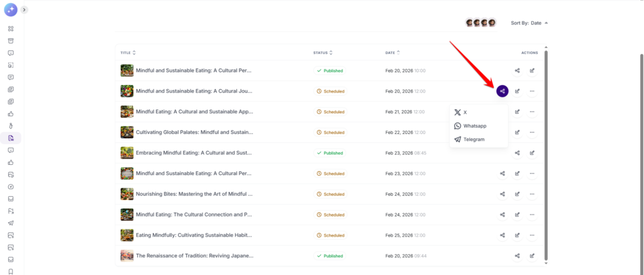Open edit icon for first published post
644x275 pixels.
pos(532,71)
